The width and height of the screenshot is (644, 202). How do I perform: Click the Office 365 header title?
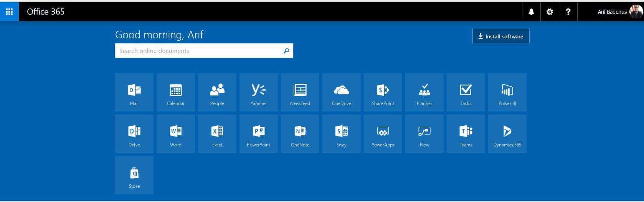[46, 11]
